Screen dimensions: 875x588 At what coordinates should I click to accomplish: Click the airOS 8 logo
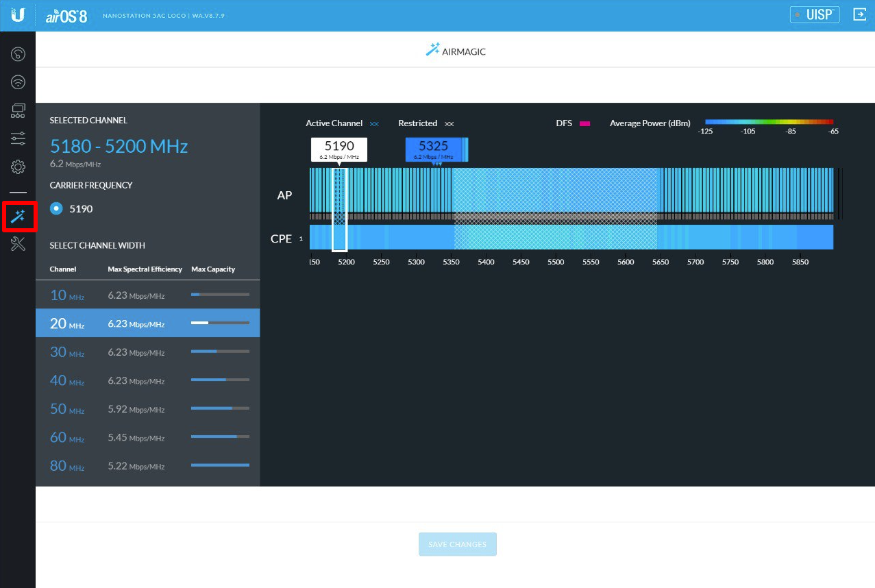tap(66, 15)
